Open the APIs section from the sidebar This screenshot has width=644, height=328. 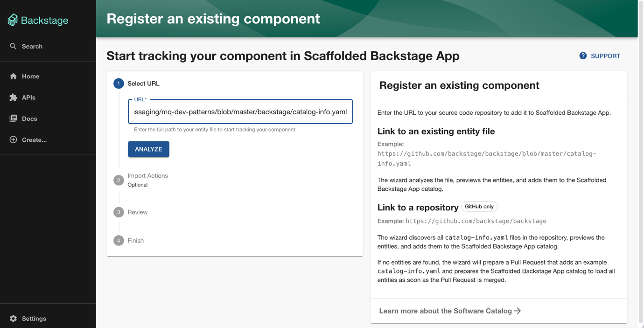13,97
